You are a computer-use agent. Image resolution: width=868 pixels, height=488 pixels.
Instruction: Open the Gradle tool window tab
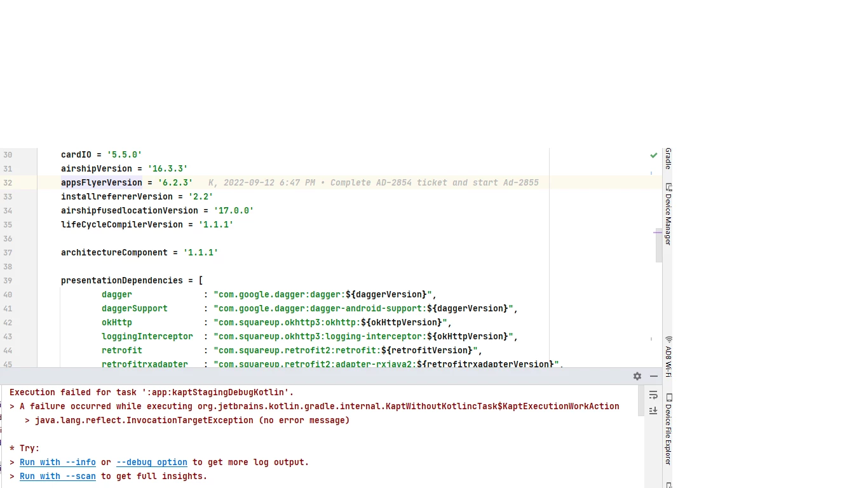[x=668, y=159]
